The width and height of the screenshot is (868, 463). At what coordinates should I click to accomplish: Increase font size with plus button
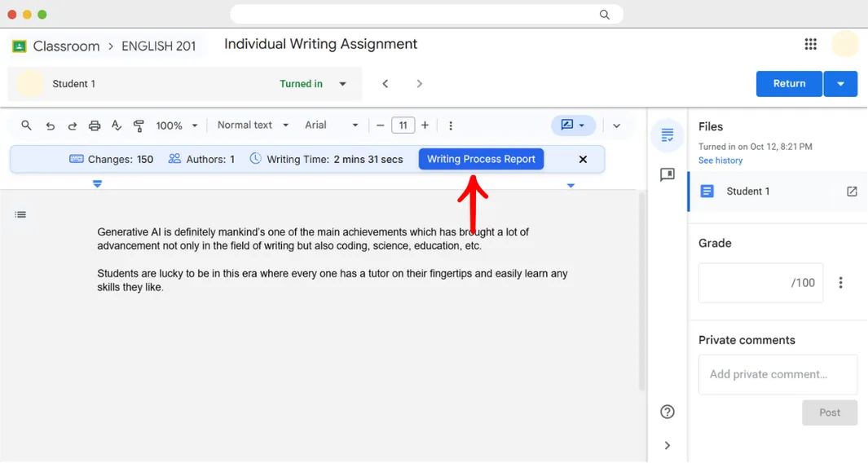pos(425,126)
